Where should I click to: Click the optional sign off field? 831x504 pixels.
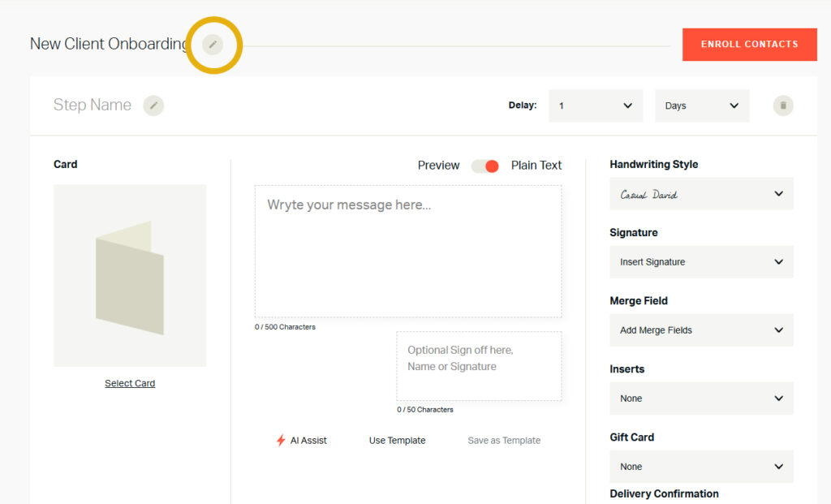coord(479,366)
